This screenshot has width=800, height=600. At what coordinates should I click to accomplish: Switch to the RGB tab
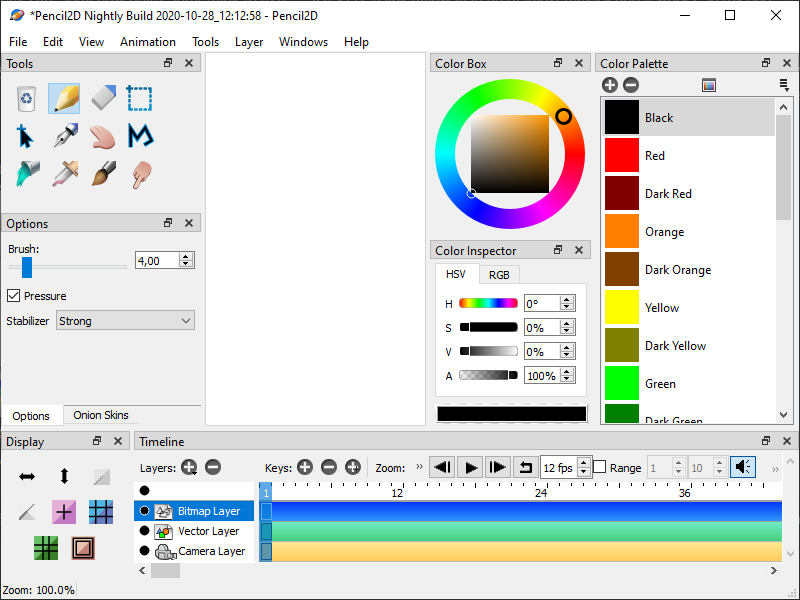pyautogui.click(x=499, y=275)
